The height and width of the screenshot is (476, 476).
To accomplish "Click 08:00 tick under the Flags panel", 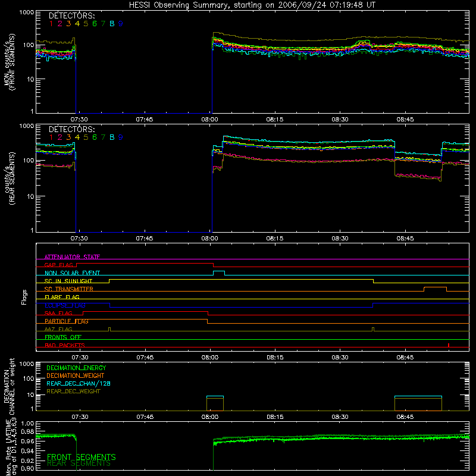I will point(210,358).
